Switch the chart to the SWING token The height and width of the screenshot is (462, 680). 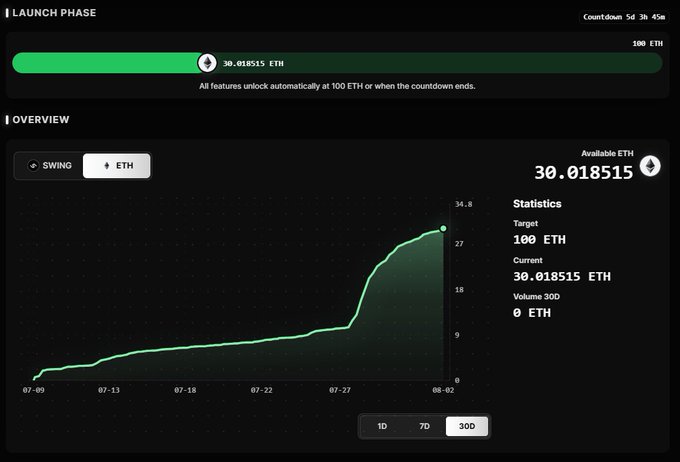[49, 166]
